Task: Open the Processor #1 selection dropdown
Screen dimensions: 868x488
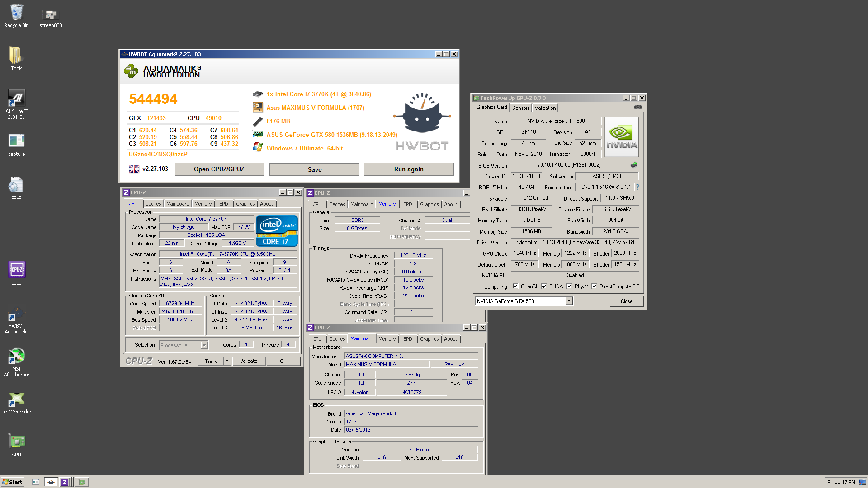Action: [204, 345]
